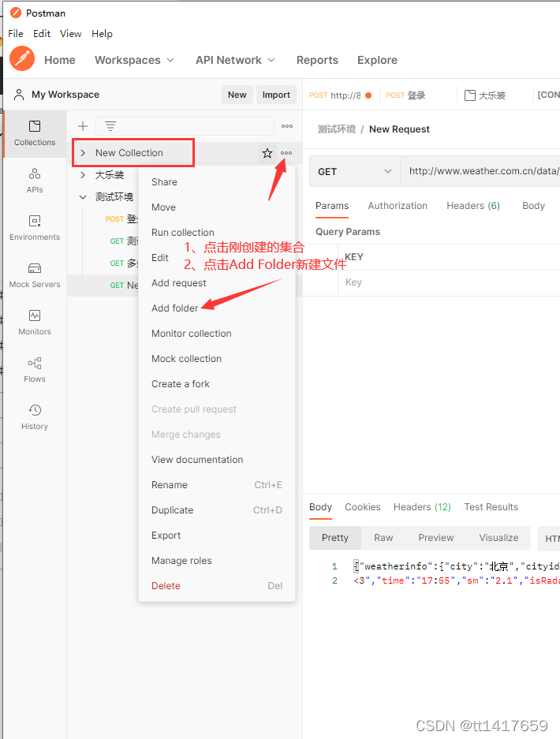Open the File menu
Image resolution: width=560 pixels, height=739 pixels.
16,33
